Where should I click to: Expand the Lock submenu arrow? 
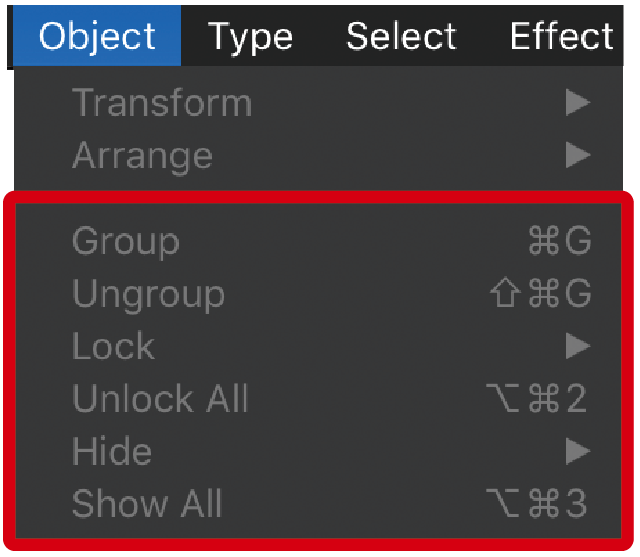tap(577, 347)
